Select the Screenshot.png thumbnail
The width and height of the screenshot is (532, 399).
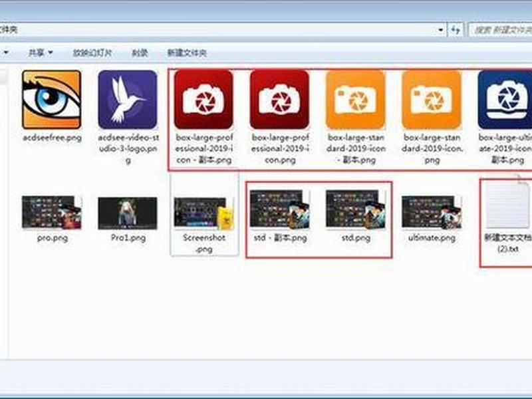click(x=203, y=213)
